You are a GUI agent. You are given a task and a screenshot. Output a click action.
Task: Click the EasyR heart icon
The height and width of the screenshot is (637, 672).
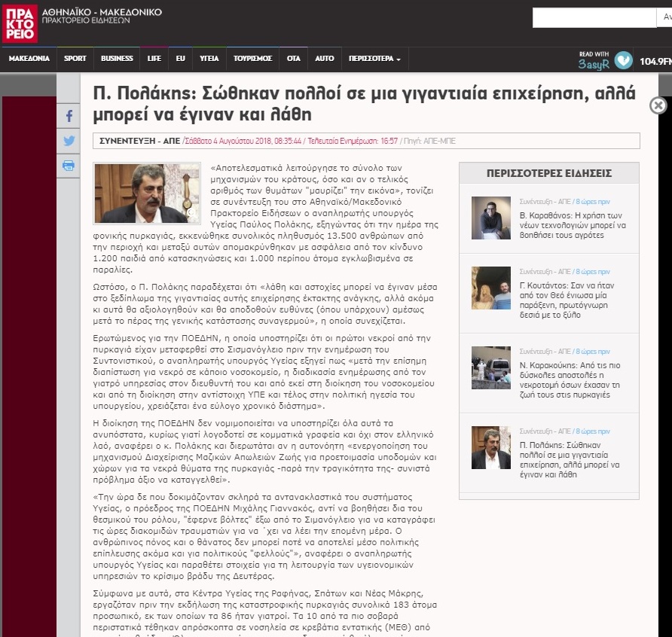(x=622, y=59)
